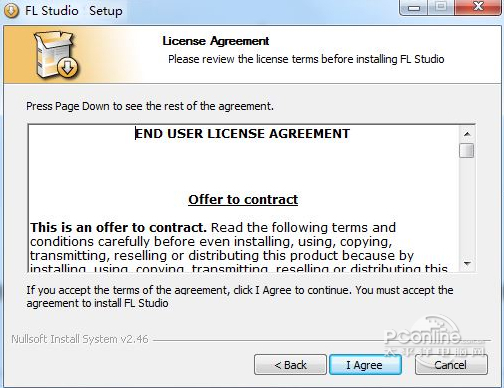Click the underlined Offer to contract heading
The image size is (504, 388).
tap(243, 199)
